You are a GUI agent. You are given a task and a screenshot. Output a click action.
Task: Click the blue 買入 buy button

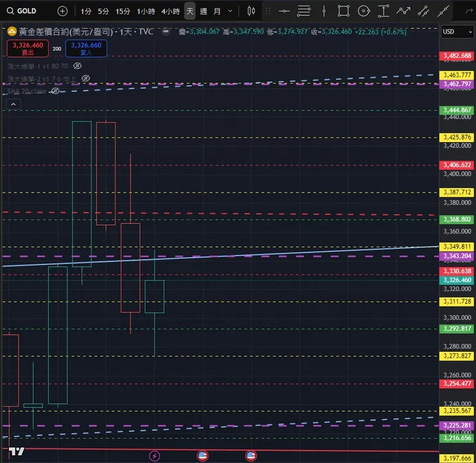86,48
